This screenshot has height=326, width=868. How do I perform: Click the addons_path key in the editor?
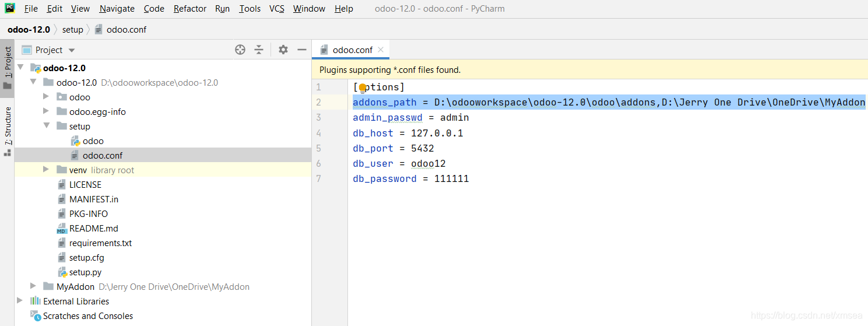[x=385, y=102]
